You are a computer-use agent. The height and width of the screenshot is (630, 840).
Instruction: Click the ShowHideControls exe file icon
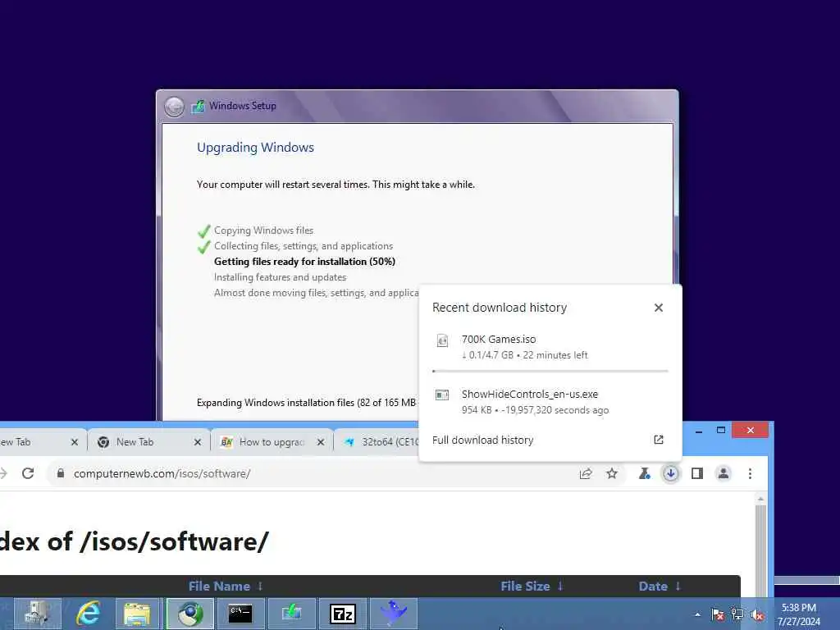442,395
